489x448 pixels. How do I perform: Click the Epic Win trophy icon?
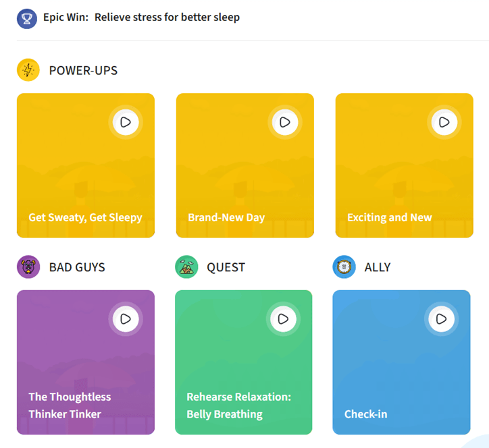pos(27,18)
